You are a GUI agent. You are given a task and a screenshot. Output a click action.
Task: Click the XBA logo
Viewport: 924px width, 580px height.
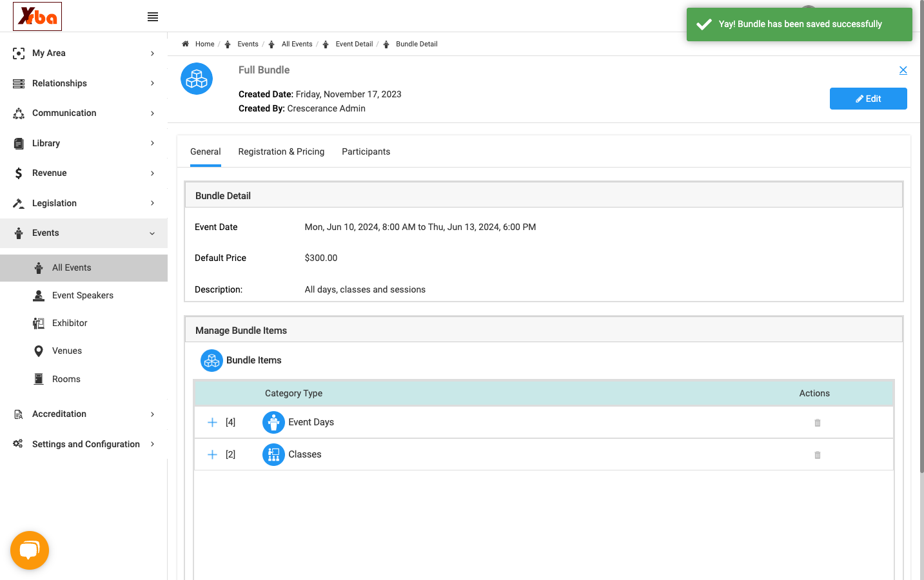37,17
